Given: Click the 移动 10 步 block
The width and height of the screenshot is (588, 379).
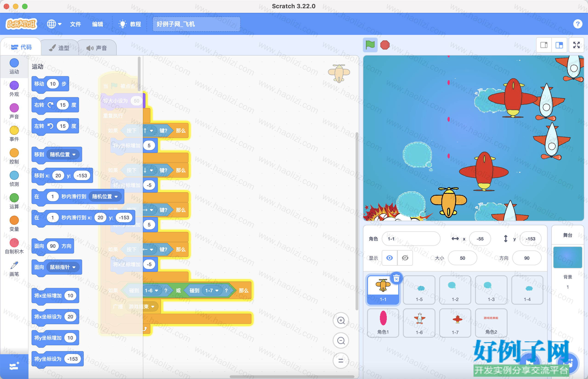Looking at the screenshot, I should click(50, 84).
